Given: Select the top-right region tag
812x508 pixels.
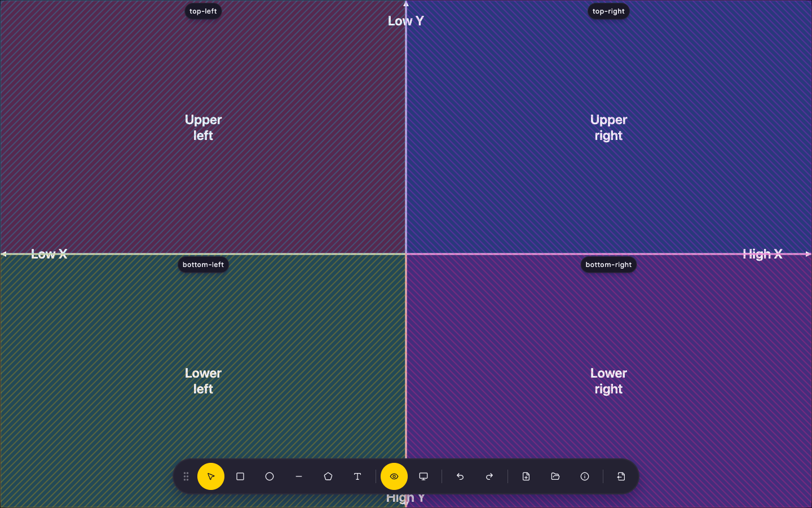Looking at the screenshot, I should tap(608, 11).
